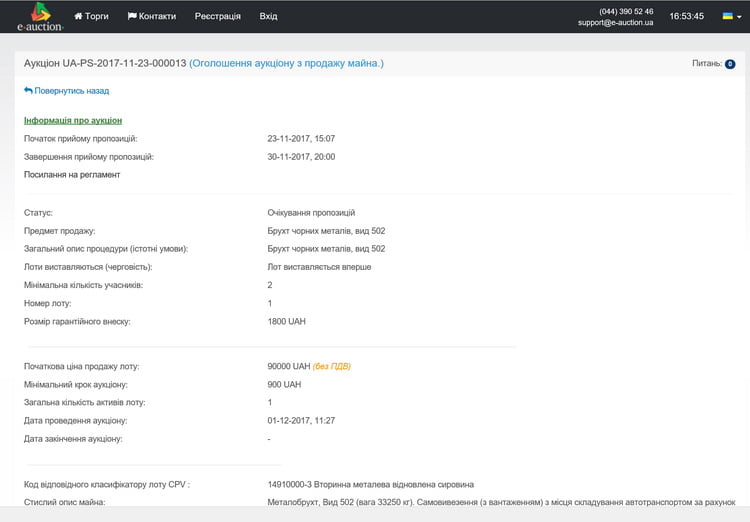This screenshot has width=750, height=522.
Task: Click the Питань counter badge
Action: [730, 64]
